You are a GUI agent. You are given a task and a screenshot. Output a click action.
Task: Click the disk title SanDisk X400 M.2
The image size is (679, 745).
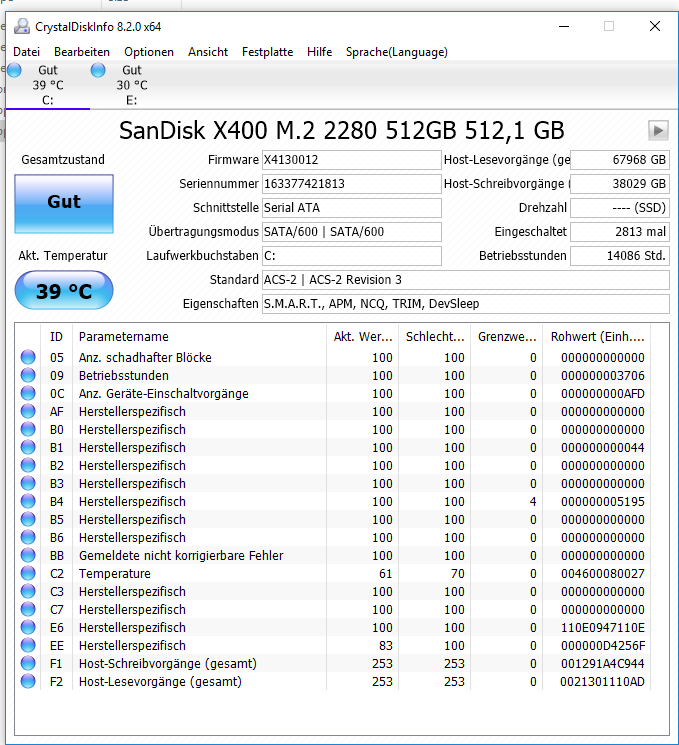pyautogui.click(x=341, y=130)
